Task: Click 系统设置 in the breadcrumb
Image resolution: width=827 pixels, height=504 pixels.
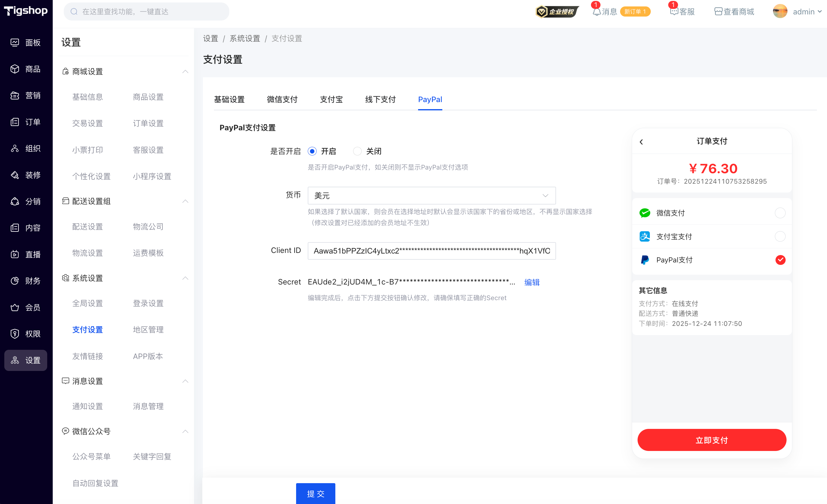Action: coord(245,39)
